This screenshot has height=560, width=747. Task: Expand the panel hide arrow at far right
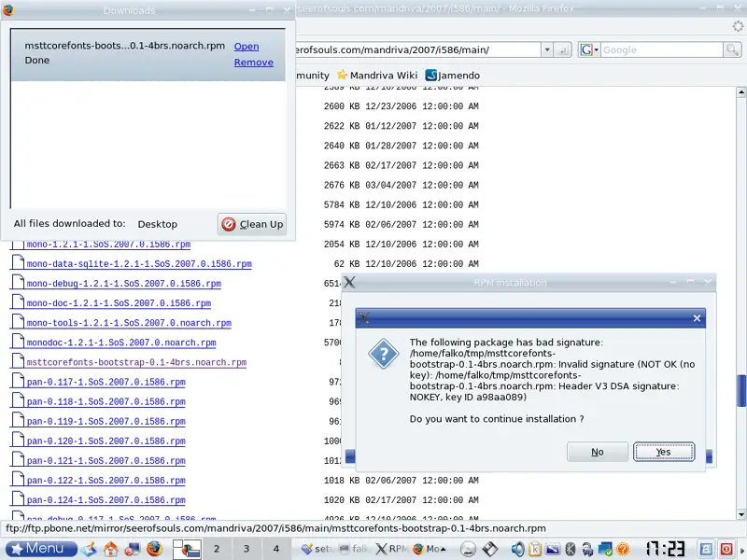[x=742, y=549]
